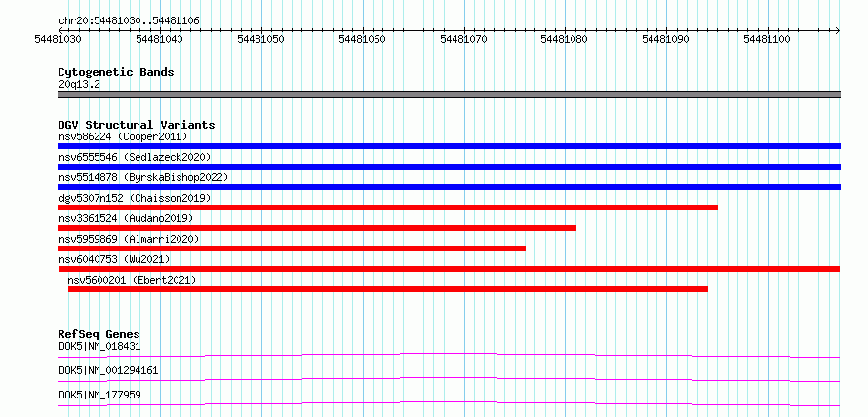Viewport: 868px width, 417px height.
Task: Open the DOK5|NM_018431 transcript label
Action: tap(99, 346)
